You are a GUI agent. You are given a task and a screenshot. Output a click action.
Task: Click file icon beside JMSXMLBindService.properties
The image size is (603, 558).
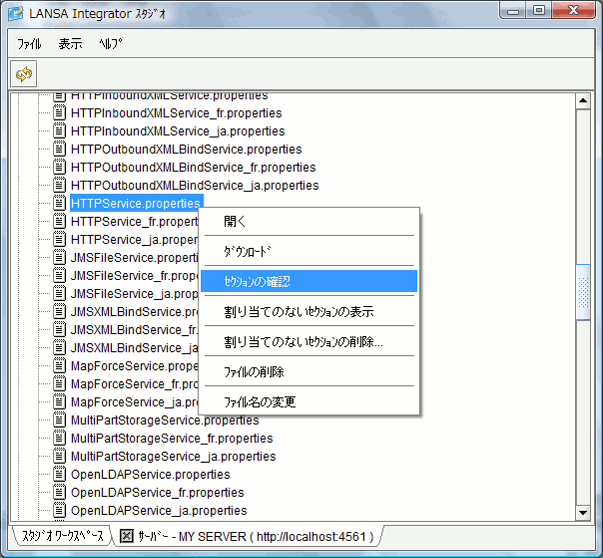[x=59, y=312]
